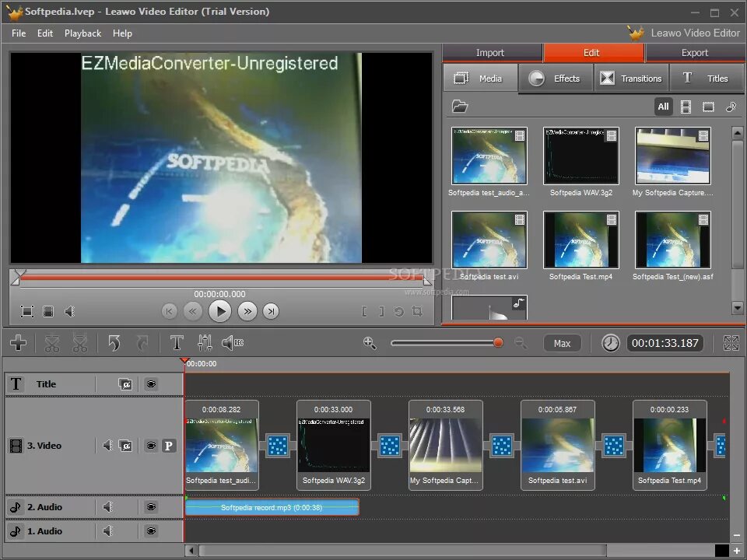Mute the 2. Audio track
This screenshot has width=747, height=560.
(x=107, y=506)
